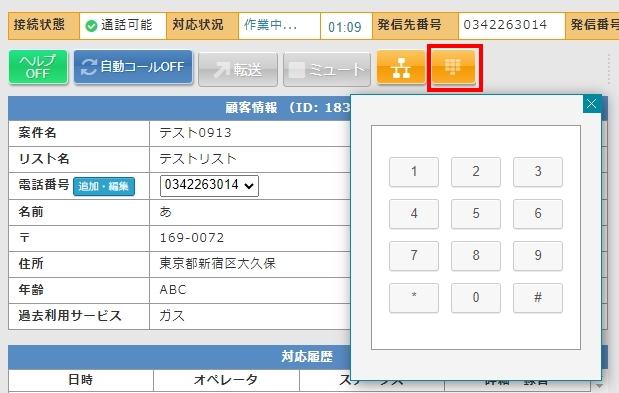The width and height of the screenshot is (619, 393).
Task: Toggle 自動コールOFF button
Action: [x=133, y=67]
